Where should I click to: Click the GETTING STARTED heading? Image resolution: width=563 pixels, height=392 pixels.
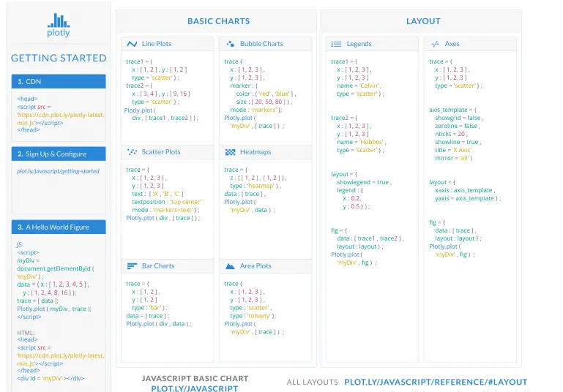point(59,58)
